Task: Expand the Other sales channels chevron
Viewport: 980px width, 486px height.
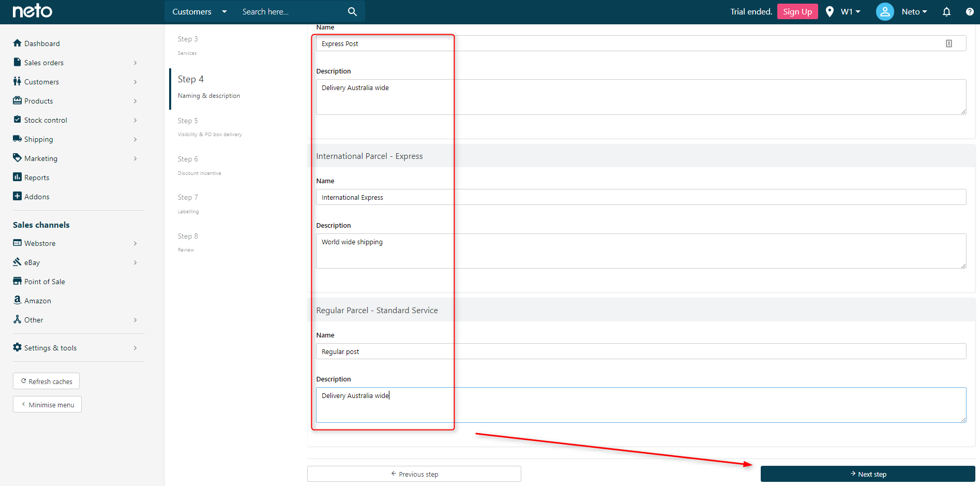Action: [135, 320]
